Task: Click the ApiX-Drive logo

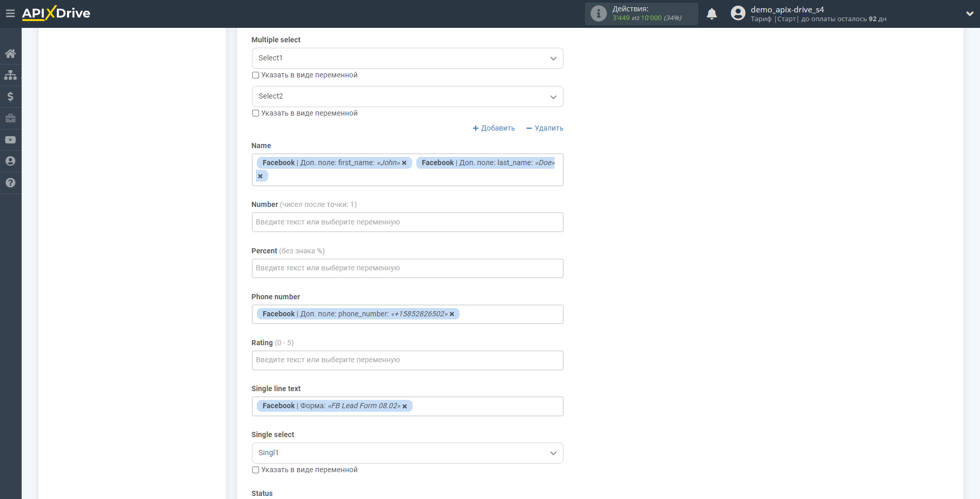Action: pos(56,13)
